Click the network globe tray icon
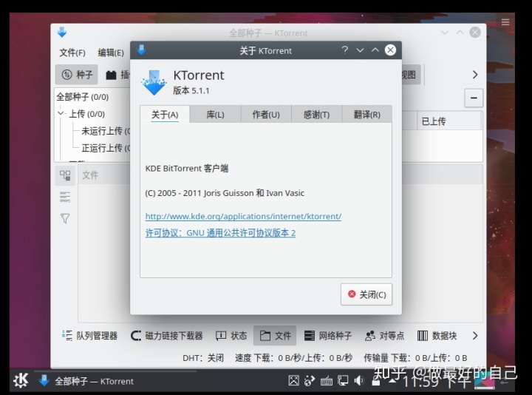 [x=310, y=381]
